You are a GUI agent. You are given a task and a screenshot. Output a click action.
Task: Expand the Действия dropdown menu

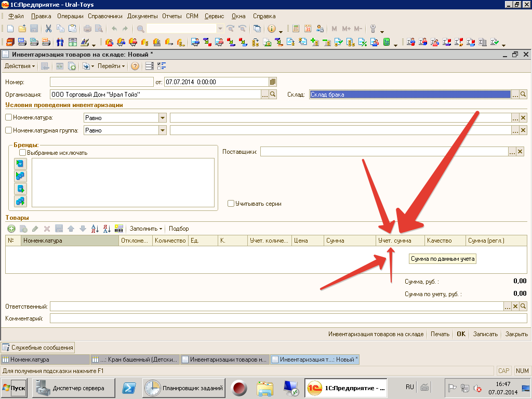click(20, 66)
